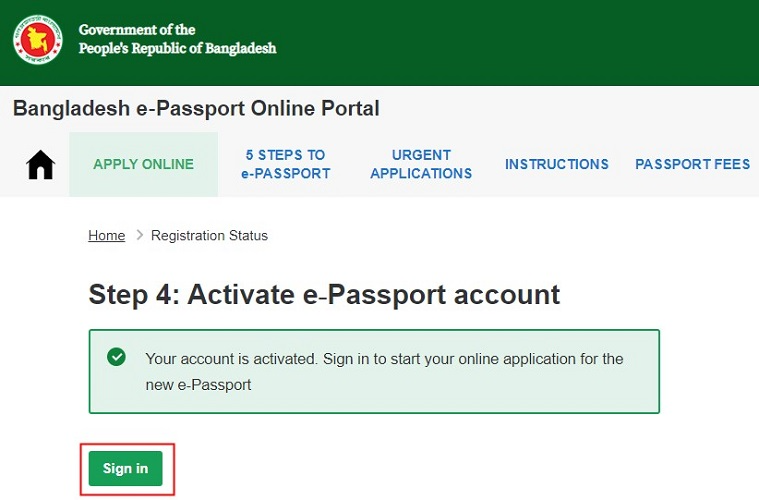
Task: Select 5 STEPS TO e-PASSPORT menu item
Action: pos(285,164)
